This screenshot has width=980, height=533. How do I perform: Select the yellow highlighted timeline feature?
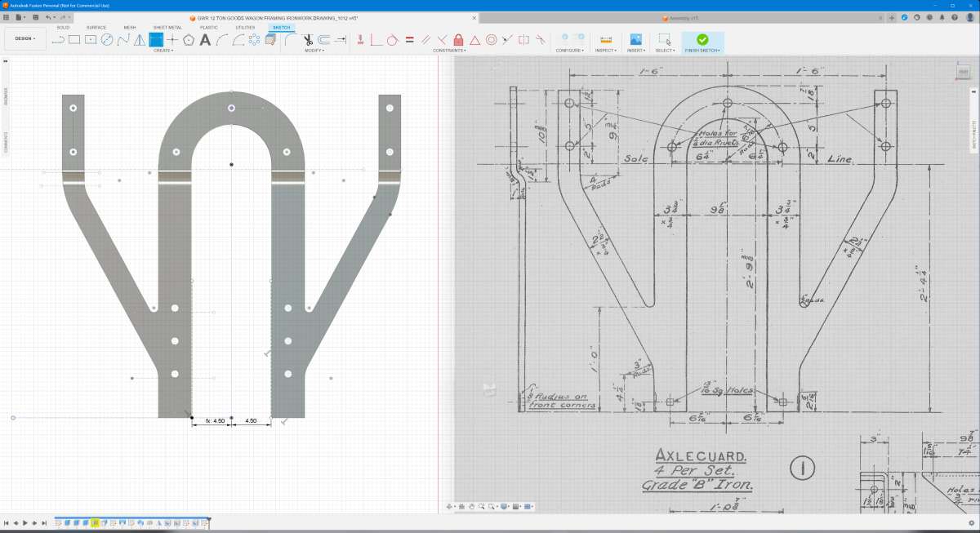[x=95, y=522]
